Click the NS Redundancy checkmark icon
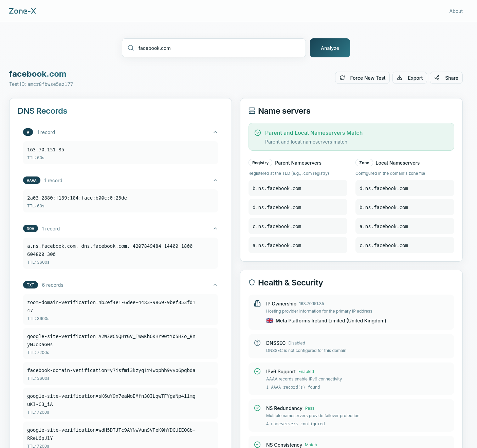This screenshot has width=477, height=448. 257,408
